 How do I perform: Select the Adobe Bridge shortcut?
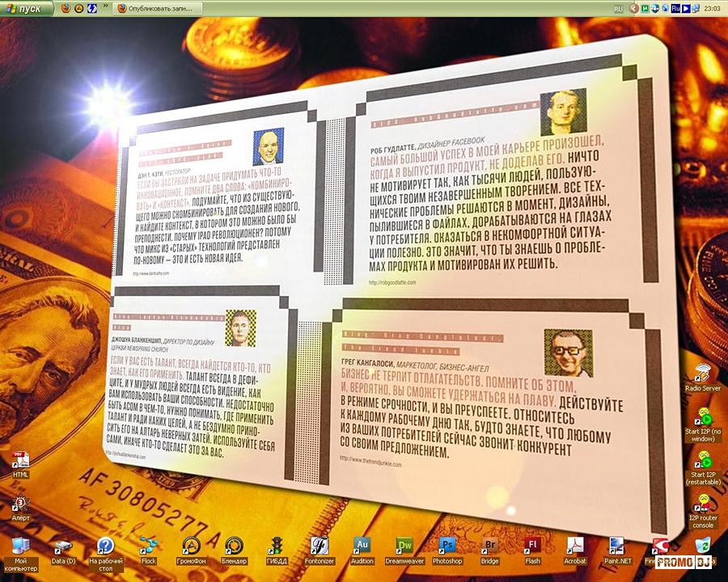tap(490, 551)
